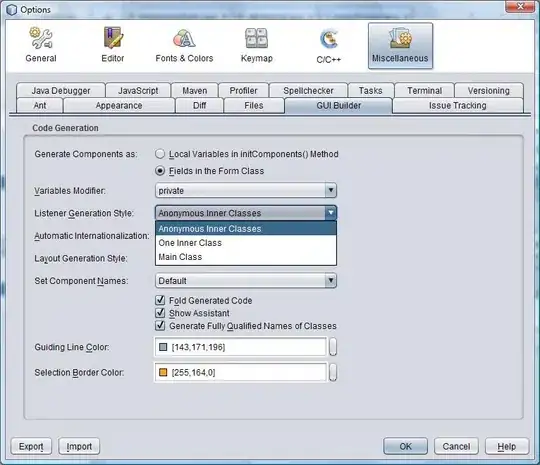Collapse the Listener Generation Style dropdown arrow

[x=331, y=213]
